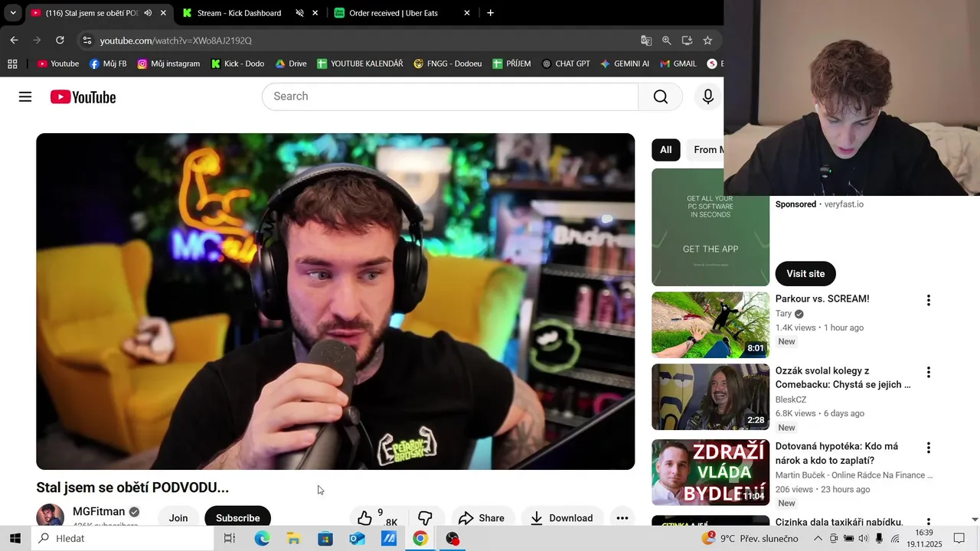Share the video

click(x=482, y=518)
